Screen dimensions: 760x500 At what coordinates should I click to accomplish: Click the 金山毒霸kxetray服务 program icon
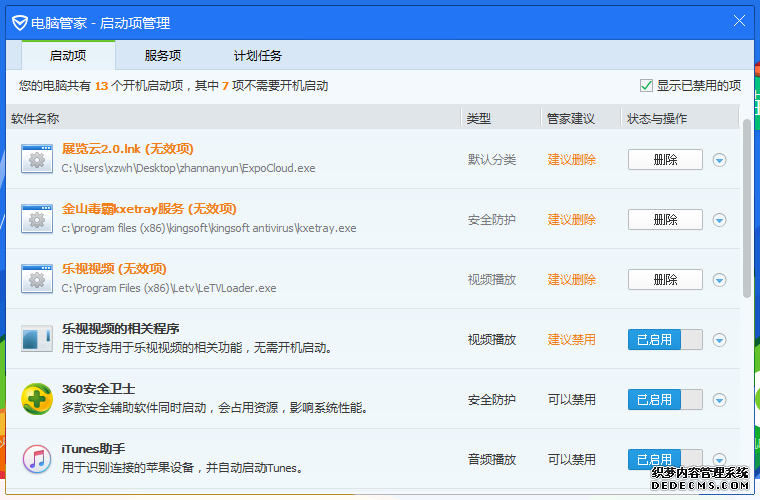[37, 219]
